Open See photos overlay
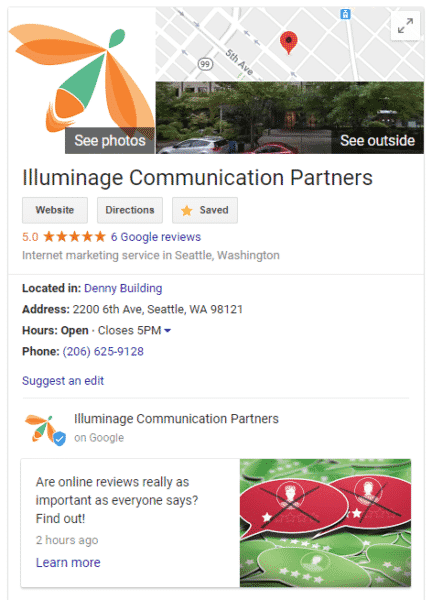Viewport: 432px width, 600px height. (x=110, y=140)
